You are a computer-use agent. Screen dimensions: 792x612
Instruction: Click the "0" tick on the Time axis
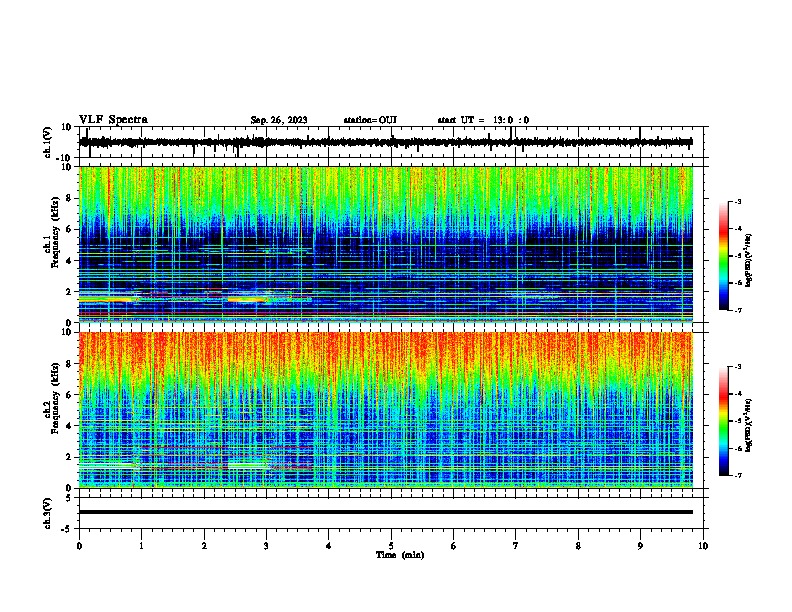point(79,546)
